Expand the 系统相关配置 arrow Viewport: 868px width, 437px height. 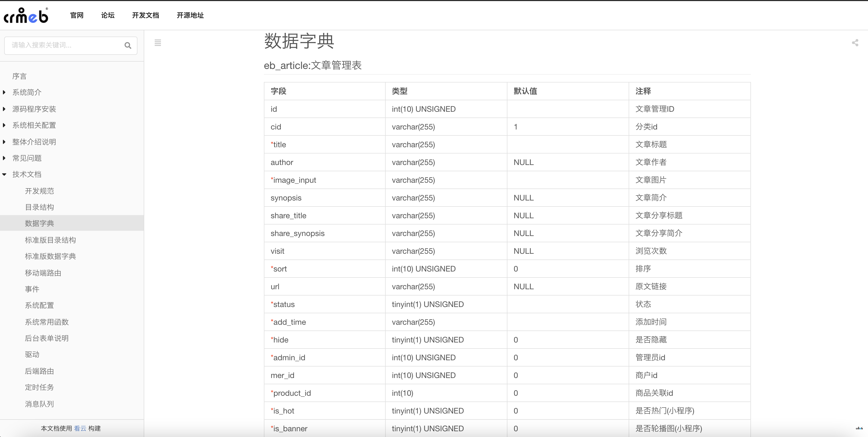pos(4,125)
